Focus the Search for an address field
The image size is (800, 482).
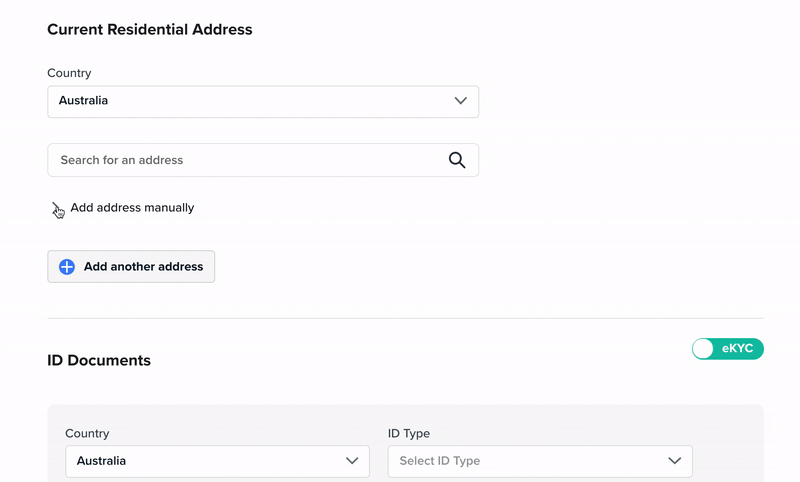263,160
